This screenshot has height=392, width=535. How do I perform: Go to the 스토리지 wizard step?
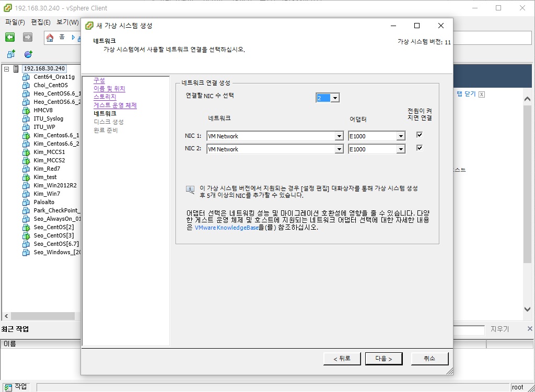coord(104,97)
